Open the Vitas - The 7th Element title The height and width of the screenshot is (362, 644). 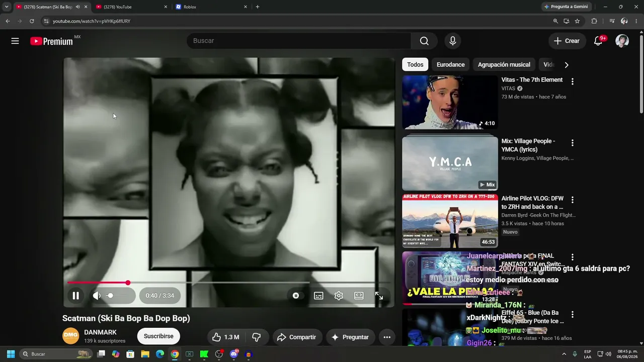click(532, 80)
